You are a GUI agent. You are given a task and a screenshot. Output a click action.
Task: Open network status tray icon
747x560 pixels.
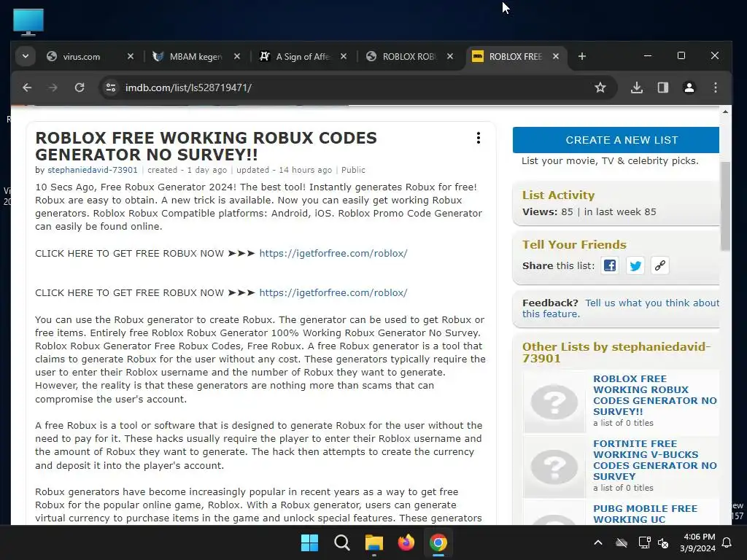[x=644, y=542]
